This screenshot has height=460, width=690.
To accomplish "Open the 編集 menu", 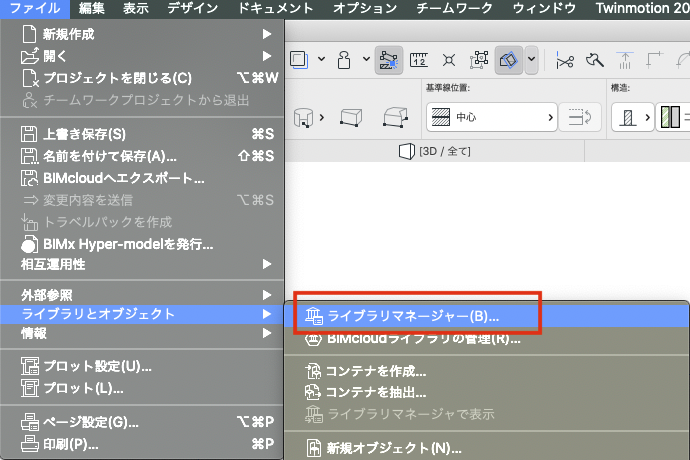I will click(92, 8).
